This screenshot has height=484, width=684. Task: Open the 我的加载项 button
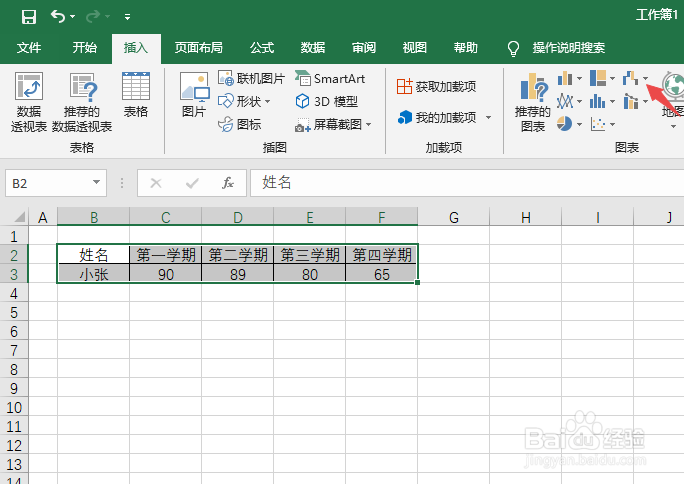coord(437,117)
